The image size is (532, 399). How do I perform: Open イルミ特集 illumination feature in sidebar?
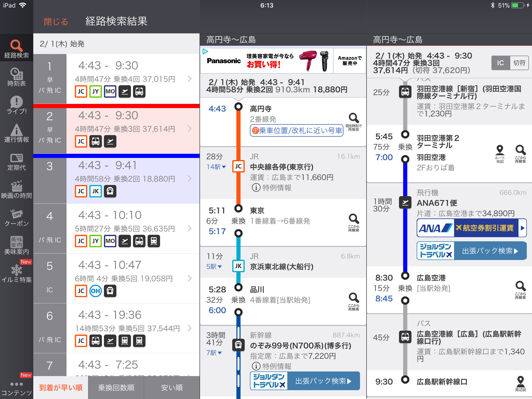[16, 273]
